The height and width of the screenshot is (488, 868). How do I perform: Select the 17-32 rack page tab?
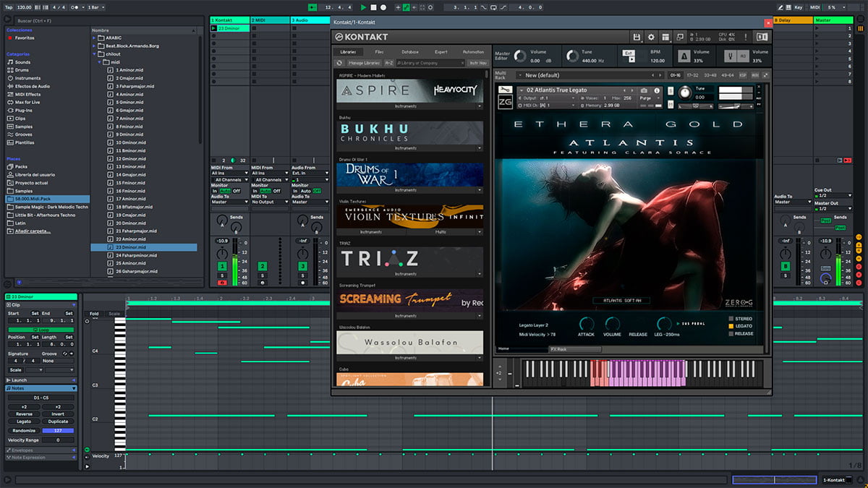tap(692, 75)
